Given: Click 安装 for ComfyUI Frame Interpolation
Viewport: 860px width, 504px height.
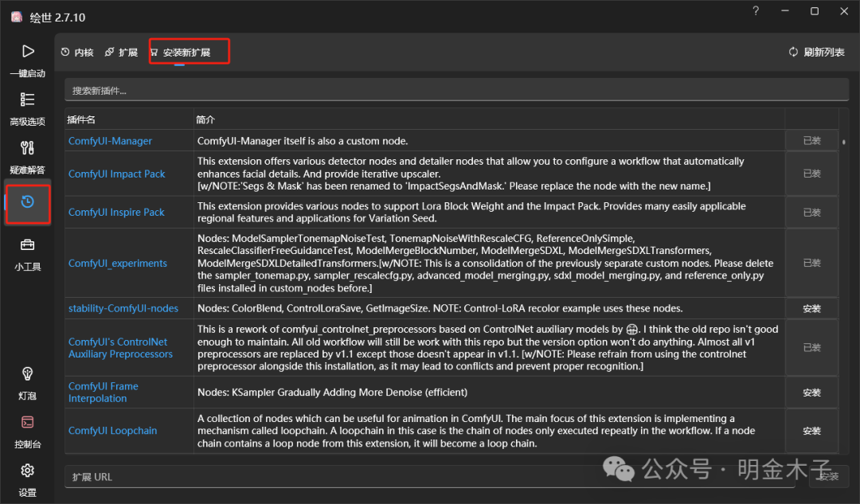Looking at the screenshot, I should coord(811,393).
